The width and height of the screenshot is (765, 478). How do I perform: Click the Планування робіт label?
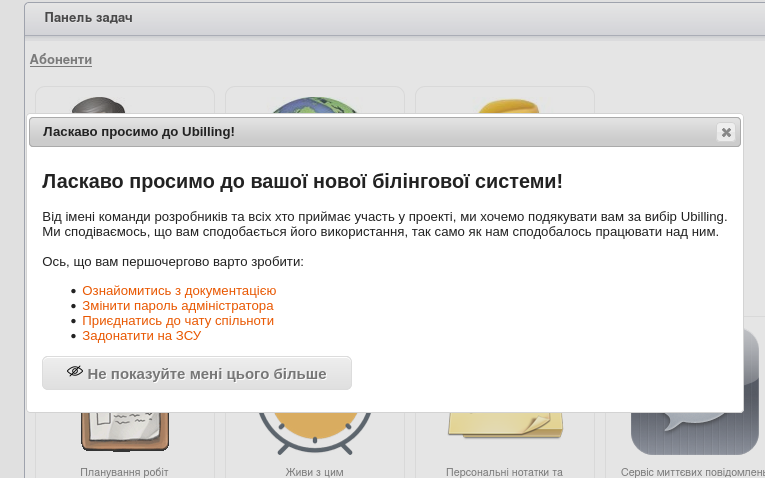[124, 472]
